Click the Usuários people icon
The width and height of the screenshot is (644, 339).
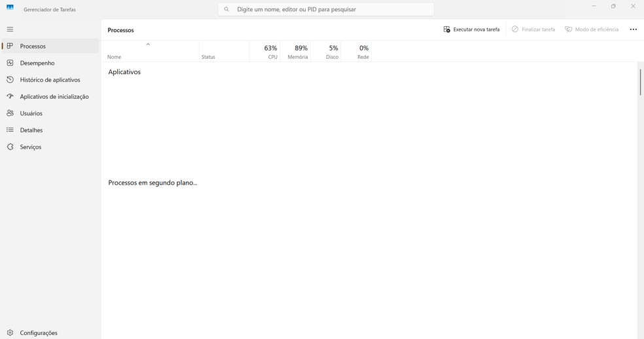tap(10, 113)
